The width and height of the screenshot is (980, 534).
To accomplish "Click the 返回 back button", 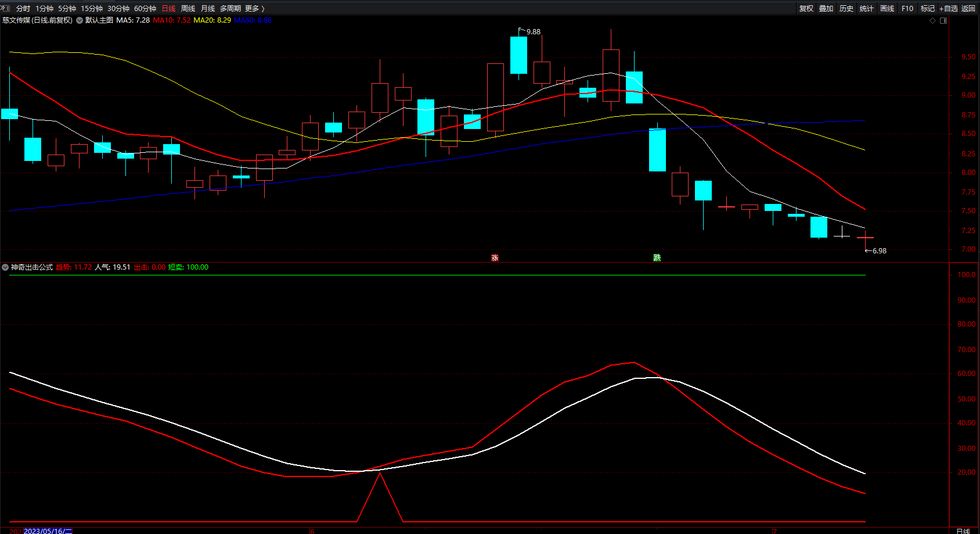I will pyautogui.click(x=968, y=9).
